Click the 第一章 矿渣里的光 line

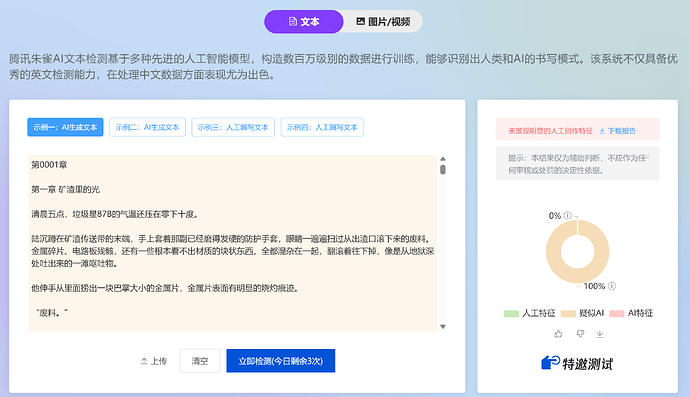[66, 190]
